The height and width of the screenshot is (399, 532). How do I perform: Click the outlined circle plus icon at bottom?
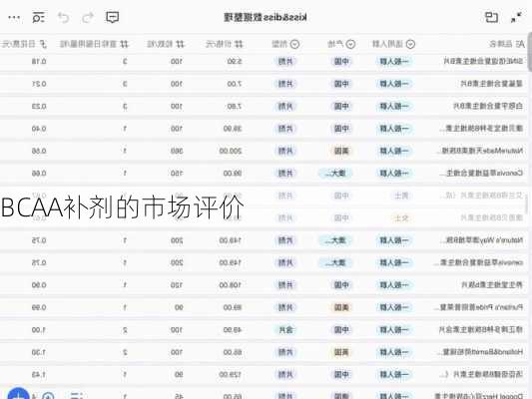(x=48, y=396)
